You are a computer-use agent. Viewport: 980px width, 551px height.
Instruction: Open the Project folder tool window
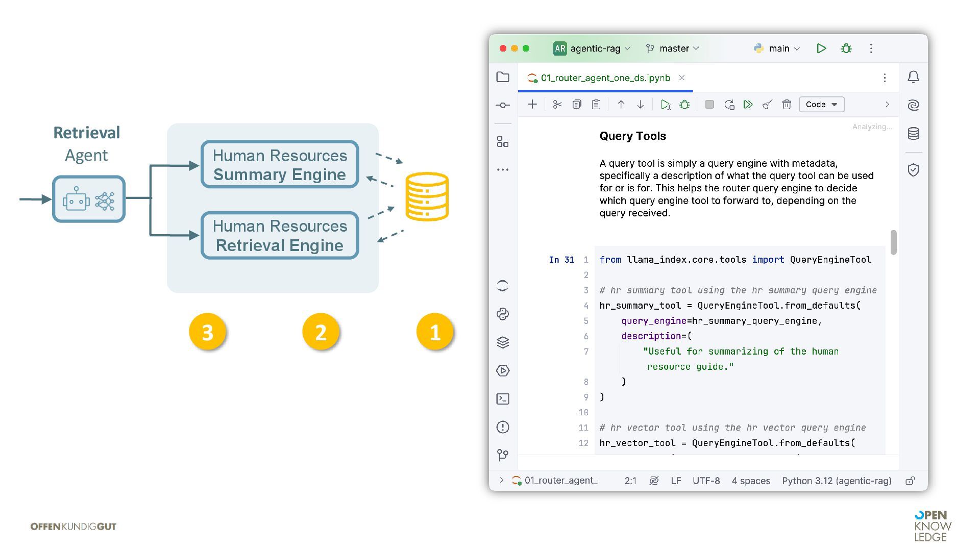click(503, 77)
